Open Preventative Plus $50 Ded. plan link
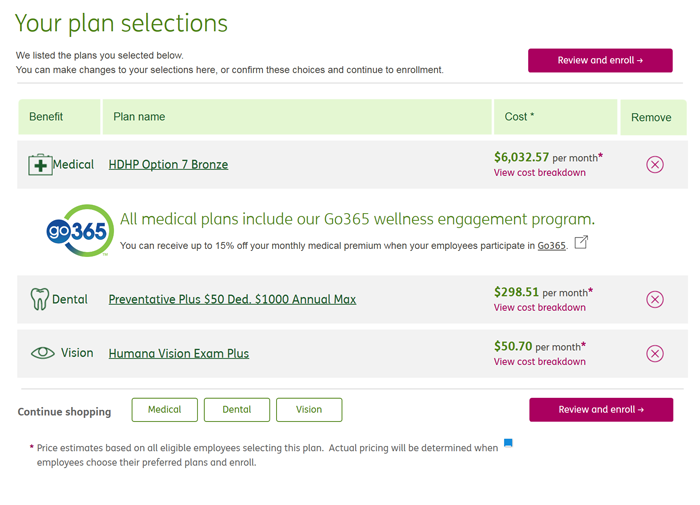This screenshot has width=700, height=505. pos(232,299)
